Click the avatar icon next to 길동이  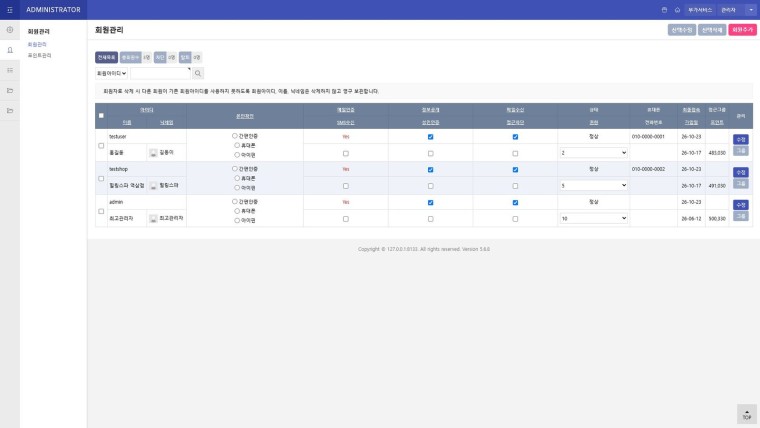coord(153,153)
